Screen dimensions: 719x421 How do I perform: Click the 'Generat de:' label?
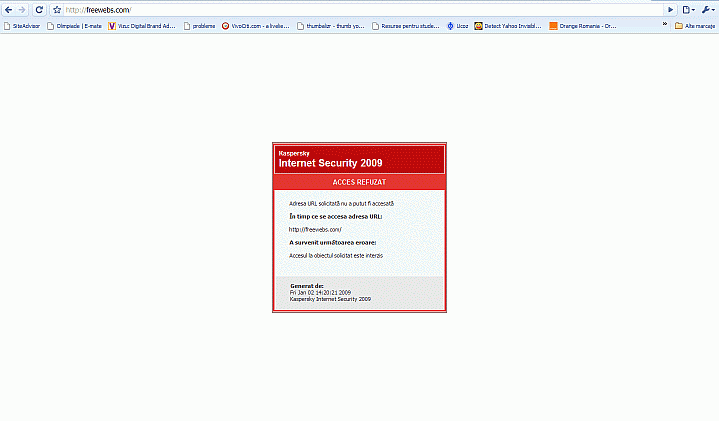coord(307,286)
